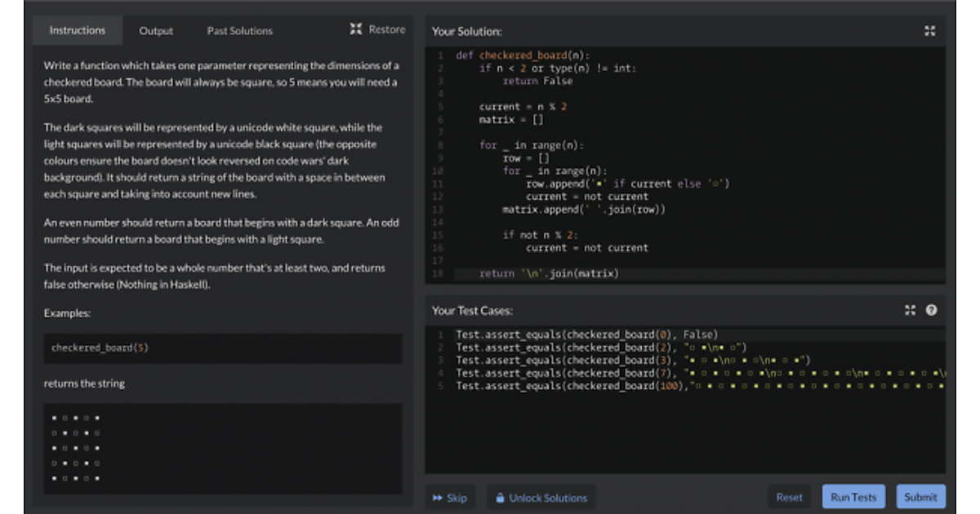The image size is (980, 514).
Task: Click the lock icon on Unlock Solutions
Action: tap(499, 498)
